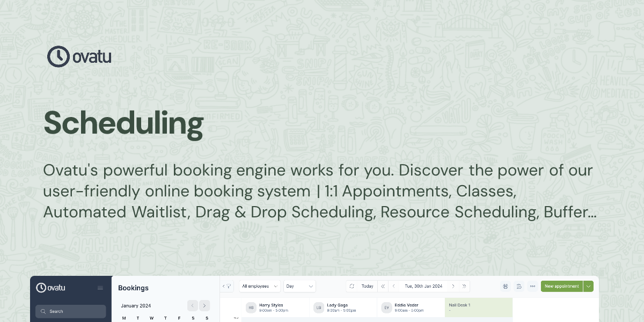Image resolution: width=644 pixels, height=322 pixels.
Task: Open the search icon in the dark sidebar
Action: pyautogui.click(x=43, y=311)
